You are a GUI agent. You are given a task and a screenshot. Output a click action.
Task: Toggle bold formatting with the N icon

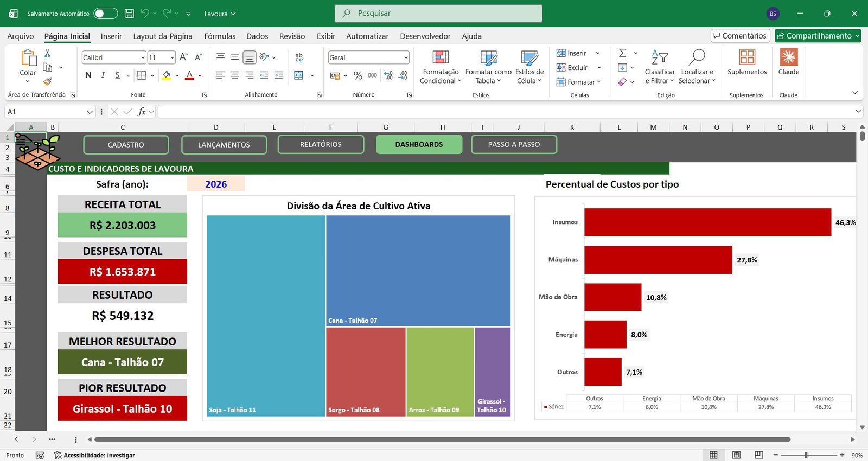(88, 75)
